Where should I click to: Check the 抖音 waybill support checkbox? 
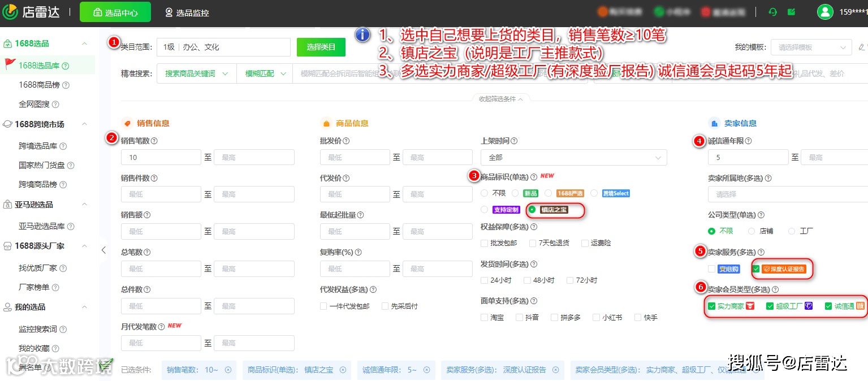click(x=519, y=318)
